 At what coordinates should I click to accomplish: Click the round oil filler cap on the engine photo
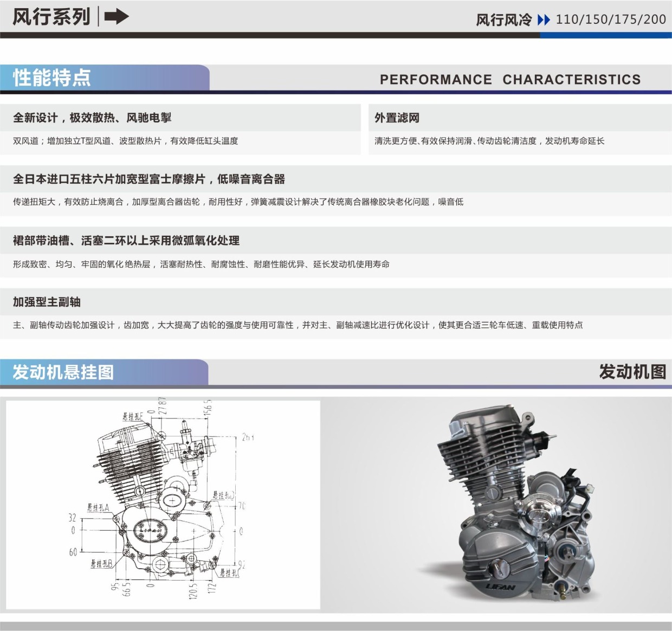tap(499, 568)
